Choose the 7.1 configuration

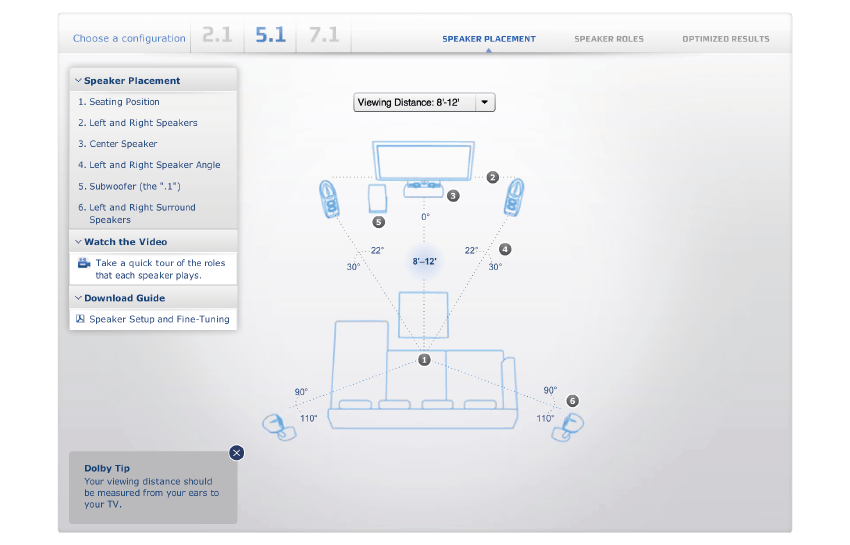tap(323, 36)
